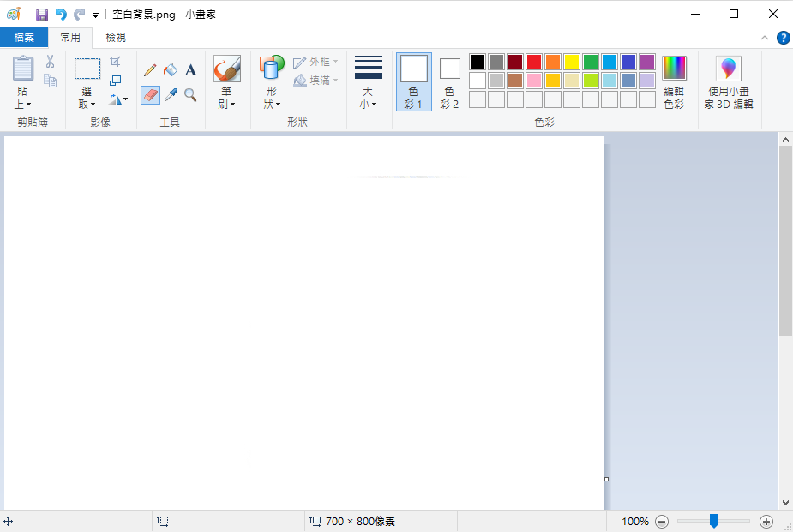Pick the indigo blue color swatch
The image size is (793, 532).
click(628, 62)
